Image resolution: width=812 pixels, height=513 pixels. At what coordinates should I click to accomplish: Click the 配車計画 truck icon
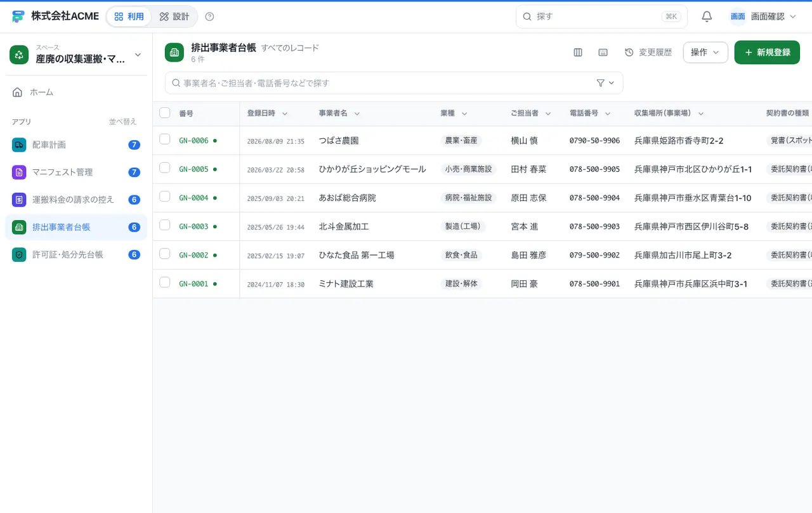click(x=19, y=145)
